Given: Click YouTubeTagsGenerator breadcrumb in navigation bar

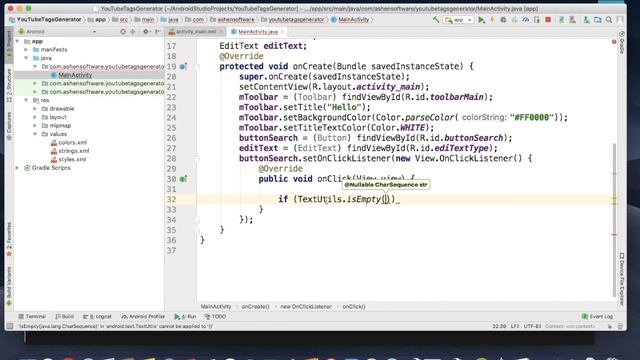Looking at the screenshot, I should click(x=45, y=20).
